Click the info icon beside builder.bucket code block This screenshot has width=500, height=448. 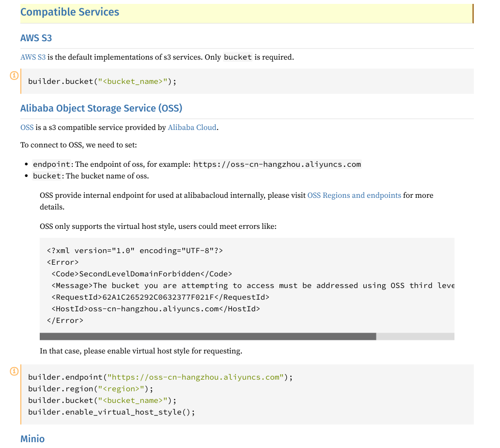(x=14, y=75)
